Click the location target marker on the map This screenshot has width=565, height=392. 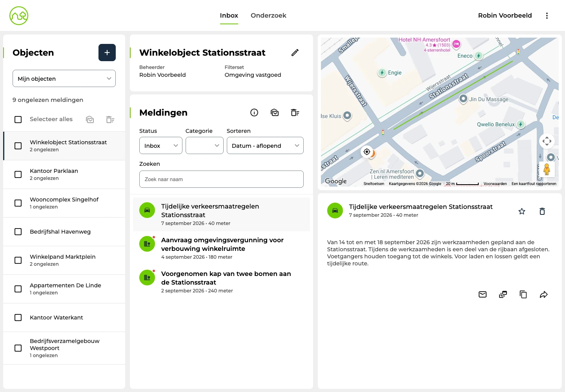(367, 152)
